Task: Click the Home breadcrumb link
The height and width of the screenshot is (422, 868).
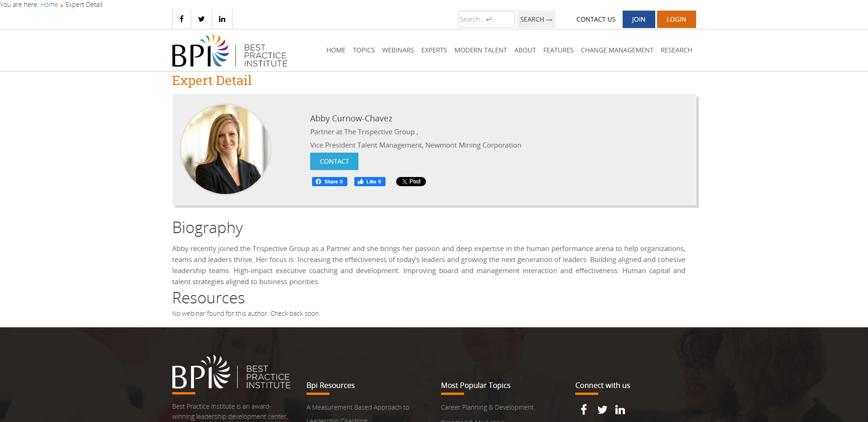Action: [49, 5]
